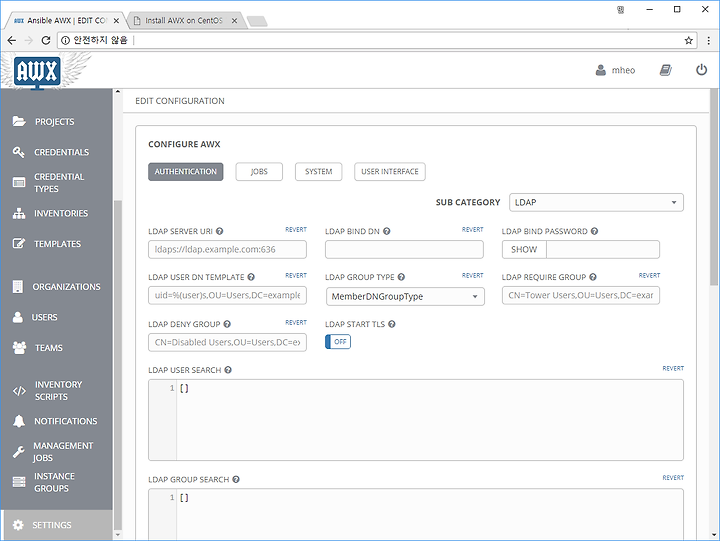720x541 pixels.
Task: Revert LDAP Group Type value
Action: pyautogui.click(x=472, y=276)
